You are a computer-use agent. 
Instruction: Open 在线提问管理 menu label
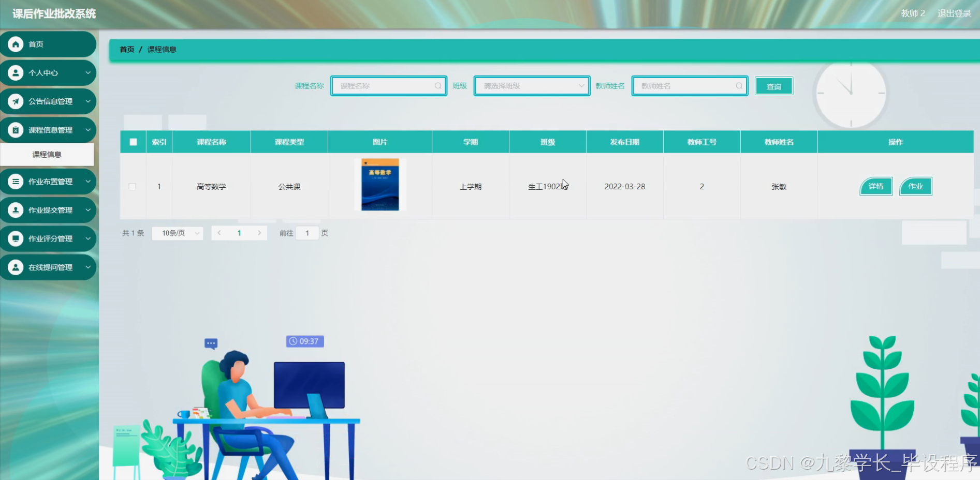50,267
